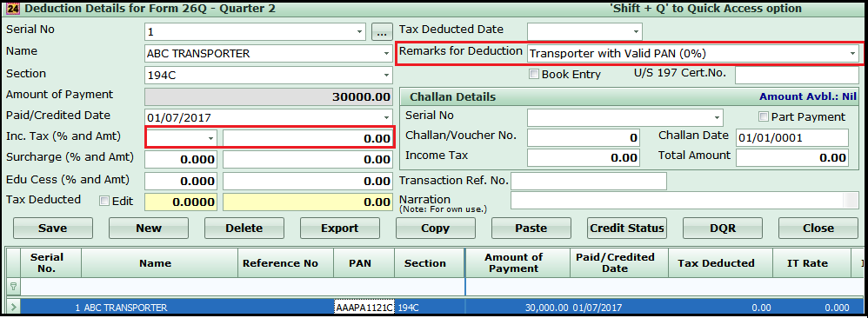This screenshot has width=868, height=318.
Task: Click the Copy button
Action: coord(436,228)
